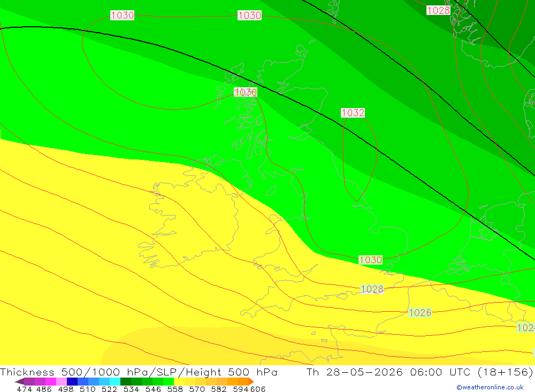The width and height of the screenshot is (535, 392).
Task: Select the 1028 label in the top-right corner
Action: 439,10
